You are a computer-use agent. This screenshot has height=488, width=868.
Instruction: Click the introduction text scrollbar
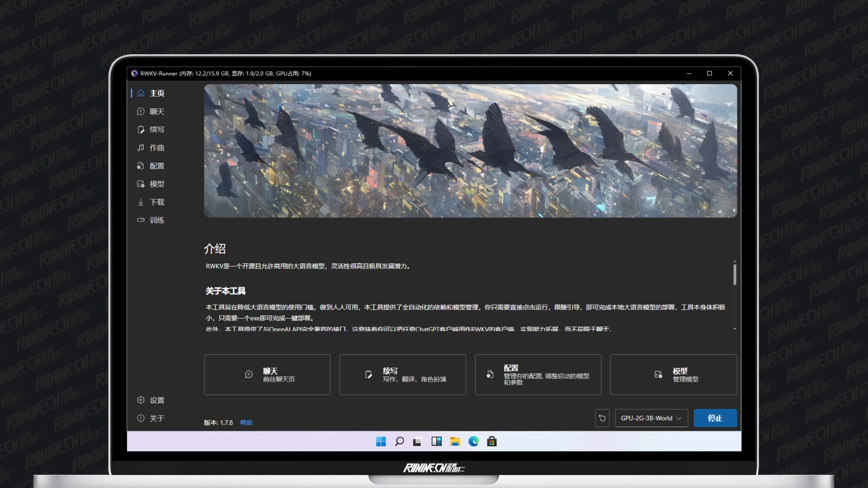(x=735, y=275)
